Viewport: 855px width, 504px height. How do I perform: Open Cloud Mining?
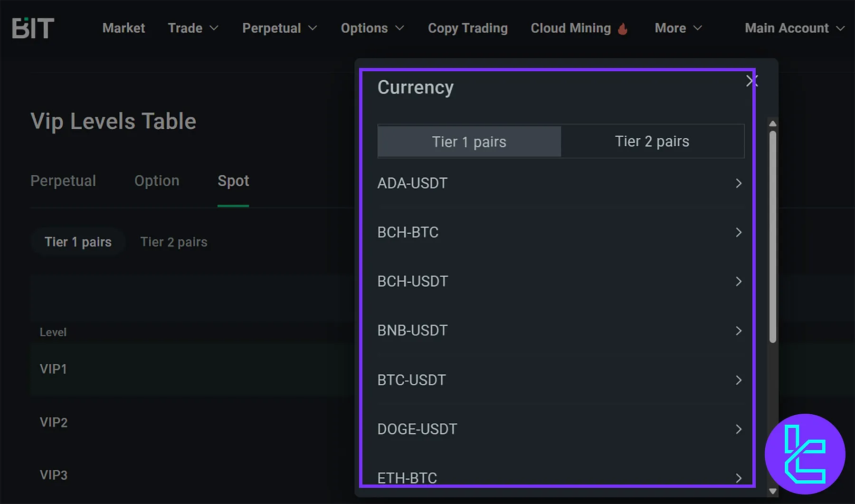coord(570,28)
